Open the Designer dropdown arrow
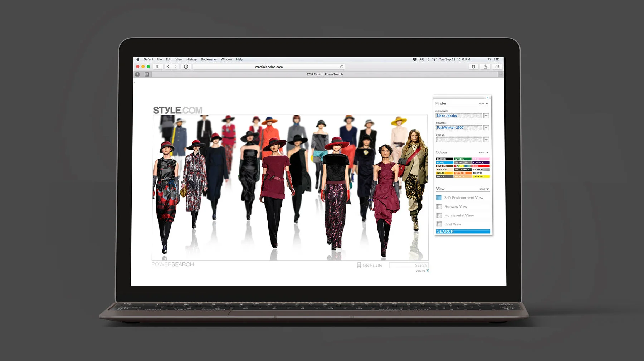 486,116
